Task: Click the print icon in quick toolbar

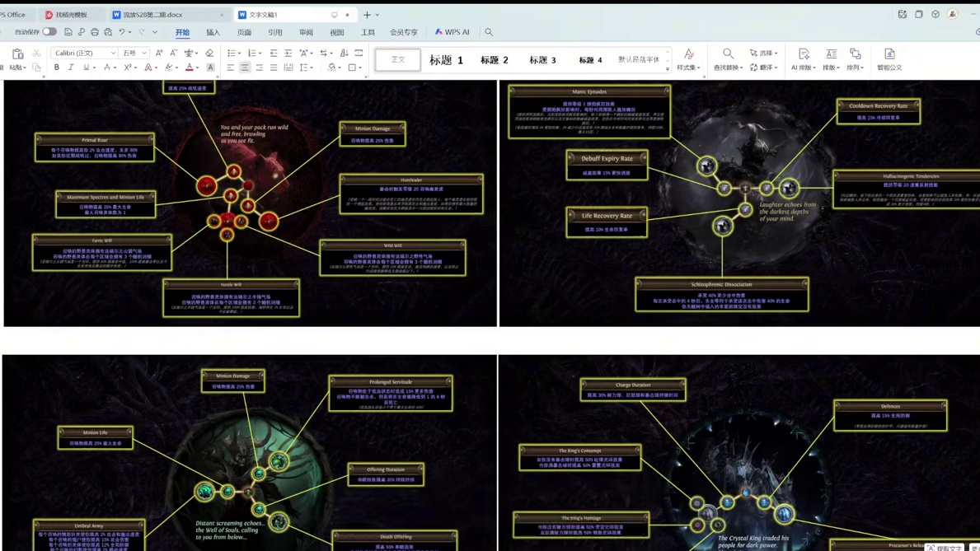Action: click(x=95, y=32)
